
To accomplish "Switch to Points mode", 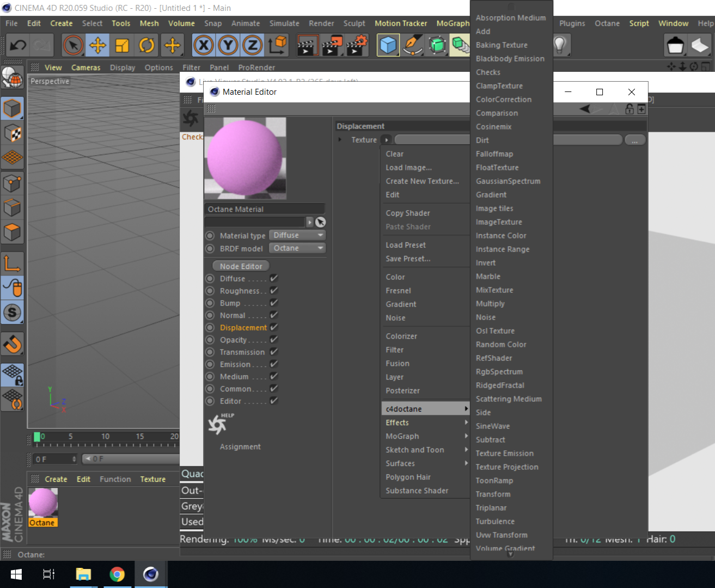I will click(x=12, y=183).
